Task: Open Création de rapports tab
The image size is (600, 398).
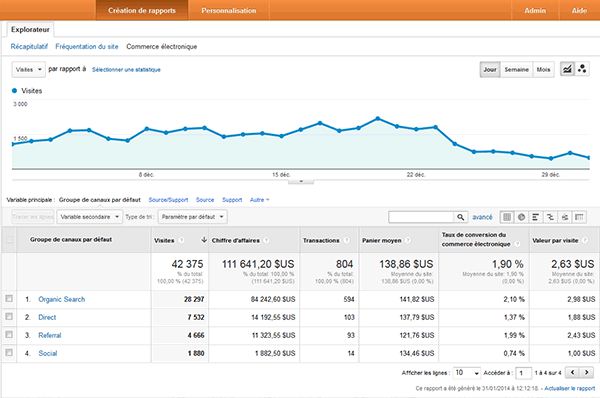Action: (142, 10)
